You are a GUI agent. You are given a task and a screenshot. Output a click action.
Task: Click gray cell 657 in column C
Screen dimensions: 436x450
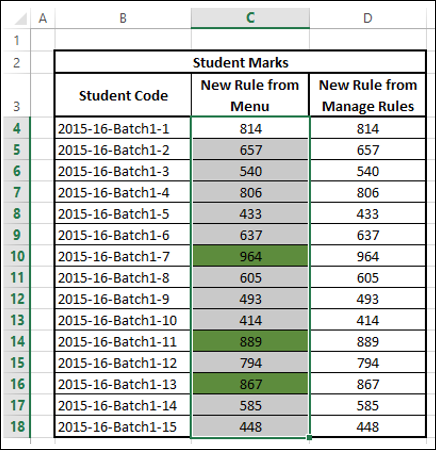click(250, 150)
